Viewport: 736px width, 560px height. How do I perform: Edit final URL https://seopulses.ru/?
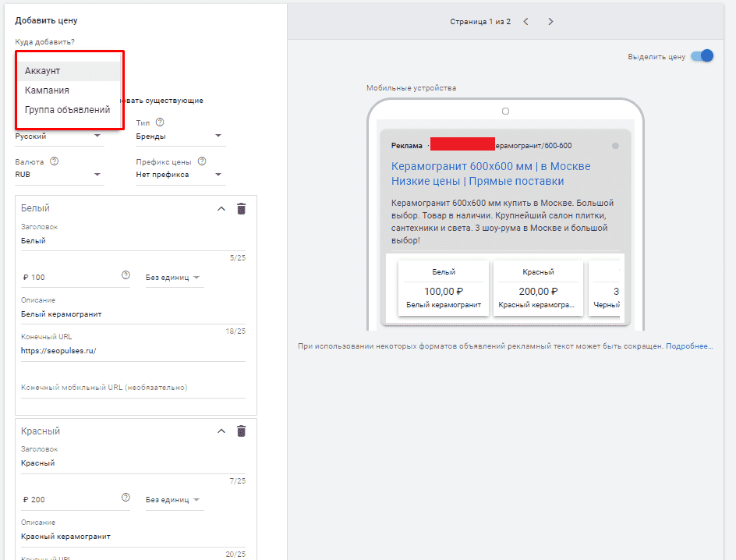coord(133,351)
